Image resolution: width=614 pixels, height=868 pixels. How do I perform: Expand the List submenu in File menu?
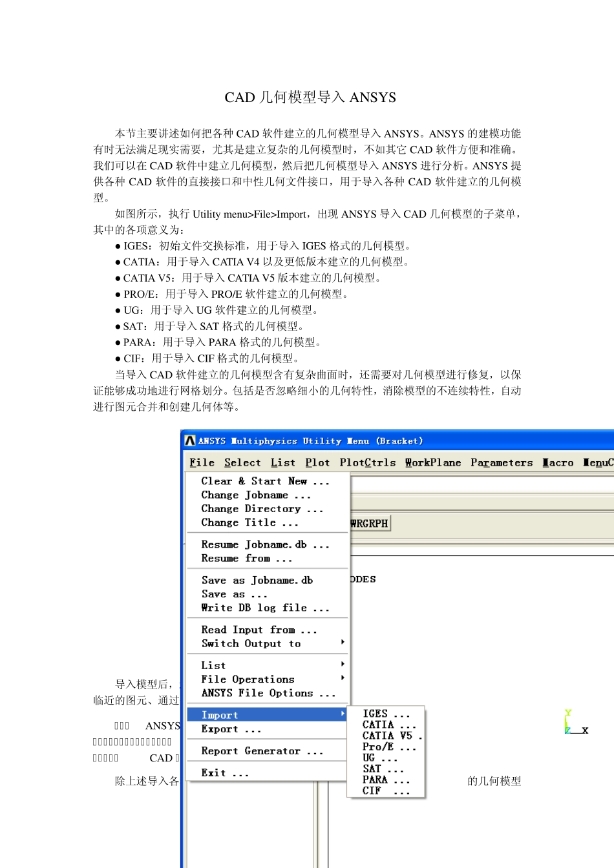(268, 665)
